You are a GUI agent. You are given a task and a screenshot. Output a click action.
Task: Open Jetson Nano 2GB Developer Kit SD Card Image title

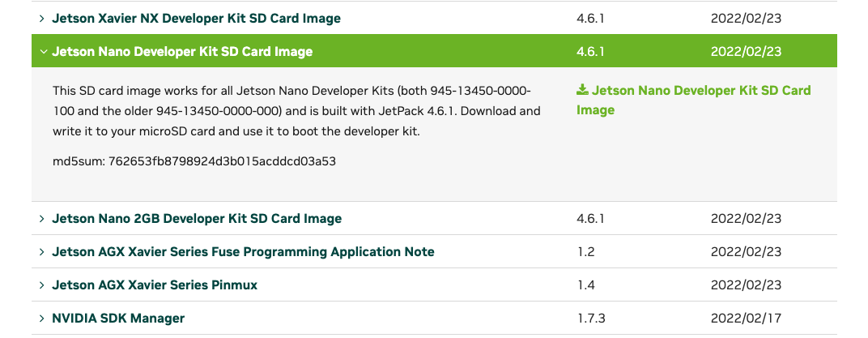(197, 218)
